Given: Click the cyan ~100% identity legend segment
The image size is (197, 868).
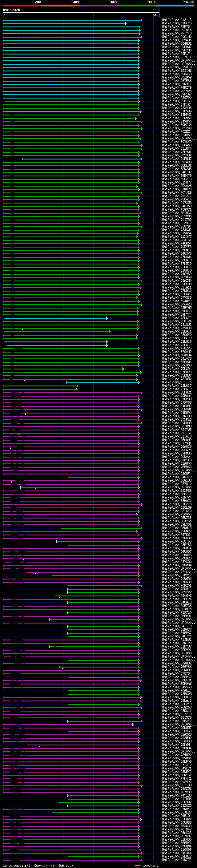Looking at the screenshot, I should [175, 6].
